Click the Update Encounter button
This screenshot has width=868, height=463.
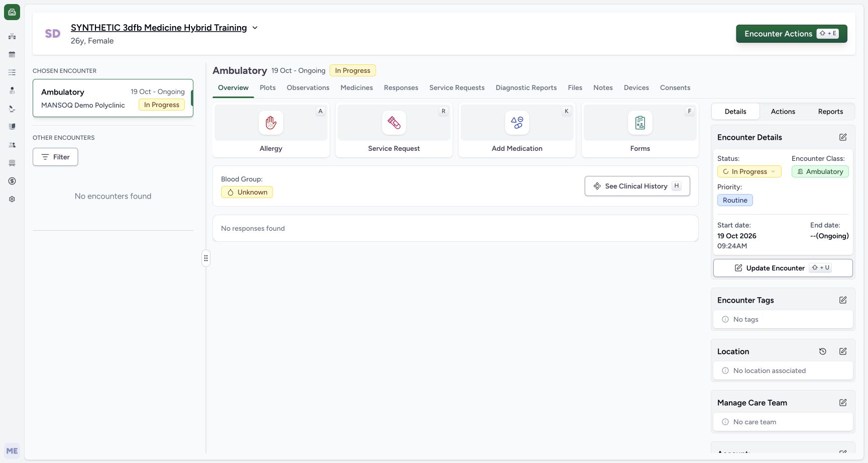pyautogui.click(x=783, y=268)
